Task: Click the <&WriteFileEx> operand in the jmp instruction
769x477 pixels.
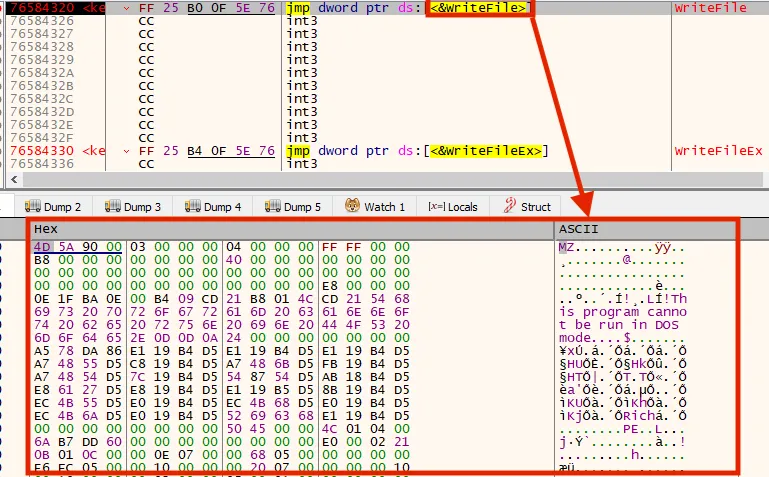Action: coord(486,151)
